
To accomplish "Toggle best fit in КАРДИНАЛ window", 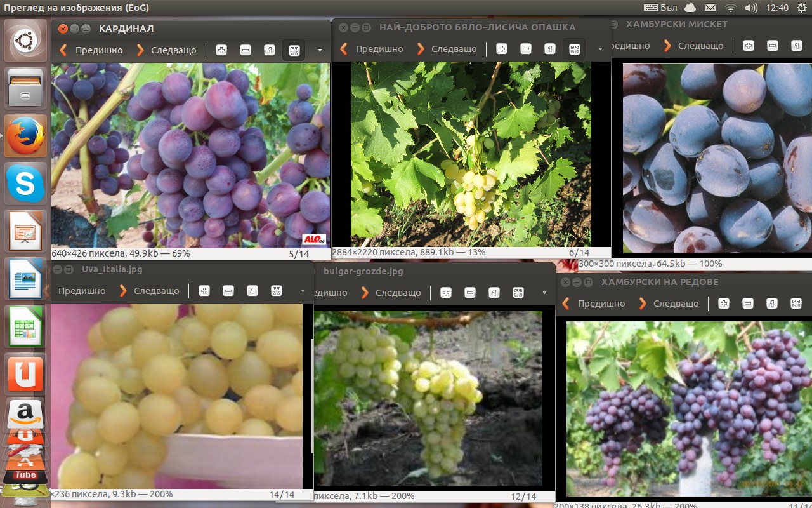I will click(x=294, y=50).
